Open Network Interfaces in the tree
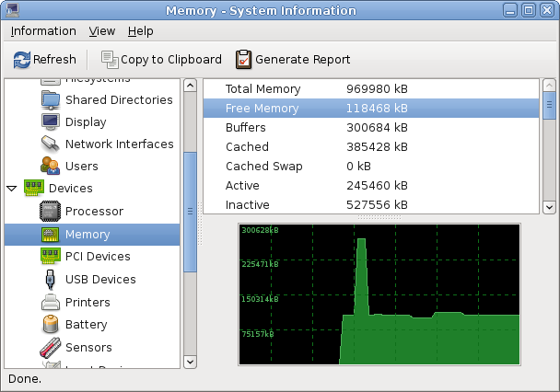 tap(118, 144)
